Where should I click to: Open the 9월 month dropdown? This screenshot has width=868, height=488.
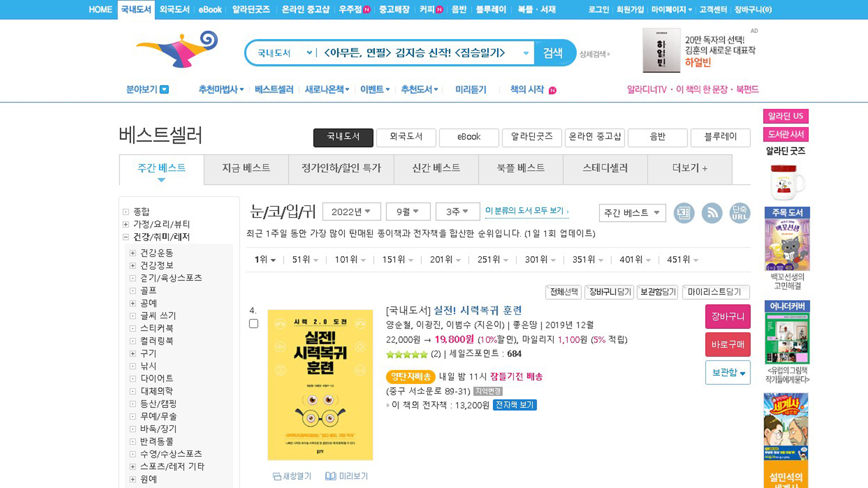(x=407, y=211)
